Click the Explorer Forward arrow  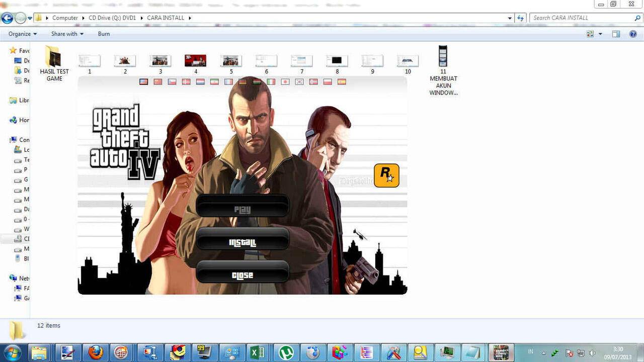pyautogui.click(x=20, y=18)
